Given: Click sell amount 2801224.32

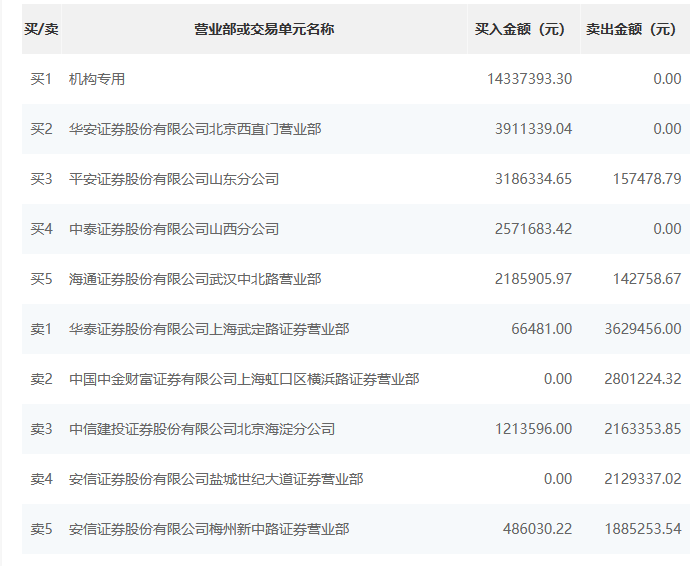Looking at the screenshot, I should point(643,379).
